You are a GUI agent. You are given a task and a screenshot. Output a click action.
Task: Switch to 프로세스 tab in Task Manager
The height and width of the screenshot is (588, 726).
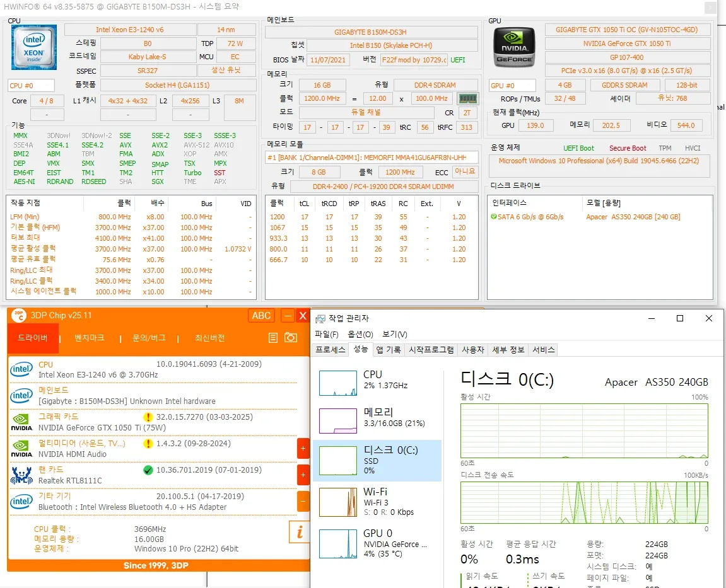330,350
